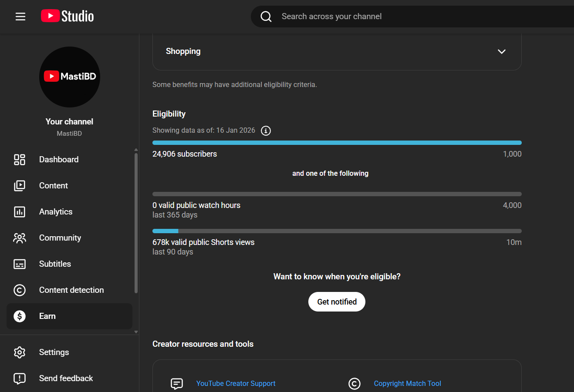Click the Community people icon
This screenshot has height=392, width=574.
click(20, 238)
